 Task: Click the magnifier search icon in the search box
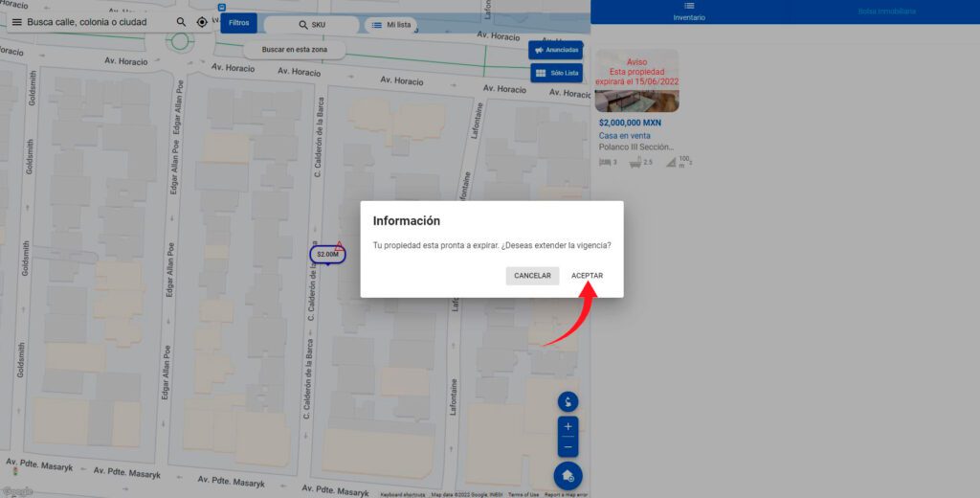tap(181, 22)
